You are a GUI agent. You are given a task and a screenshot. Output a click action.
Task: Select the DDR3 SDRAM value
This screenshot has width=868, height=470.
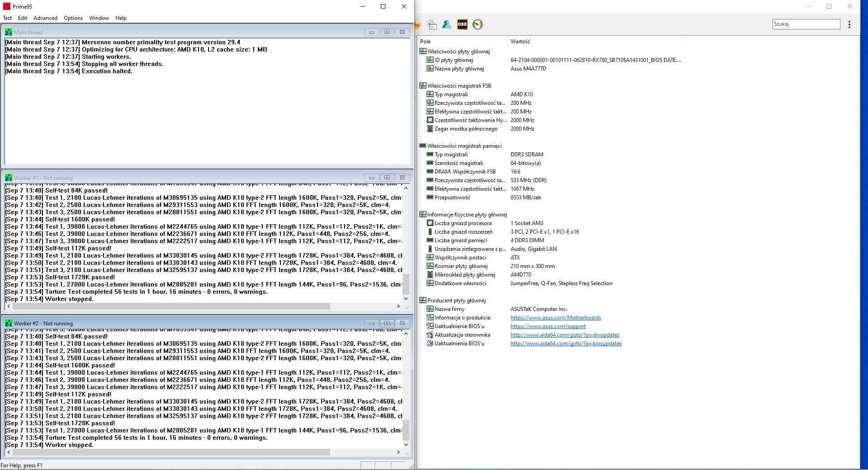[527, 155]
